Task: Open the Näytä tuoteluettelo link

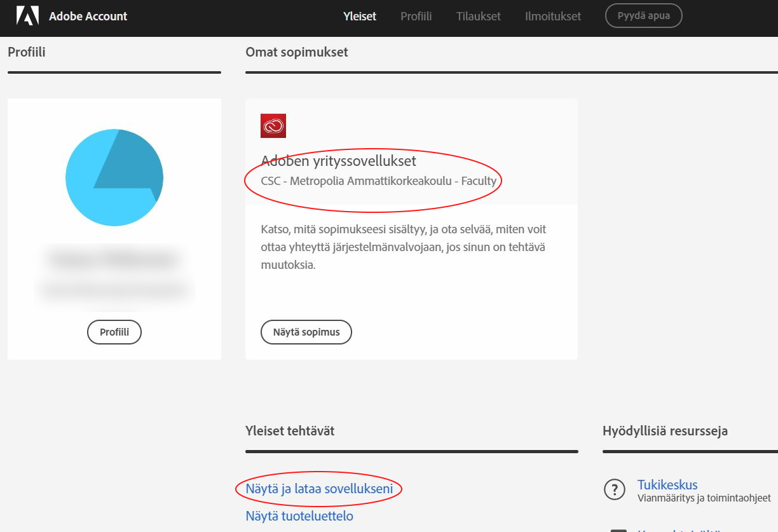Action: [299, 516]
